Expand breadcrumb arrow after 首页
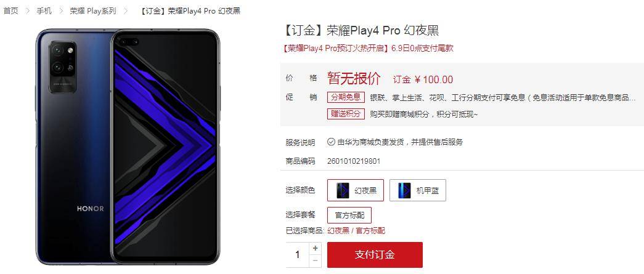 (28, 11)
